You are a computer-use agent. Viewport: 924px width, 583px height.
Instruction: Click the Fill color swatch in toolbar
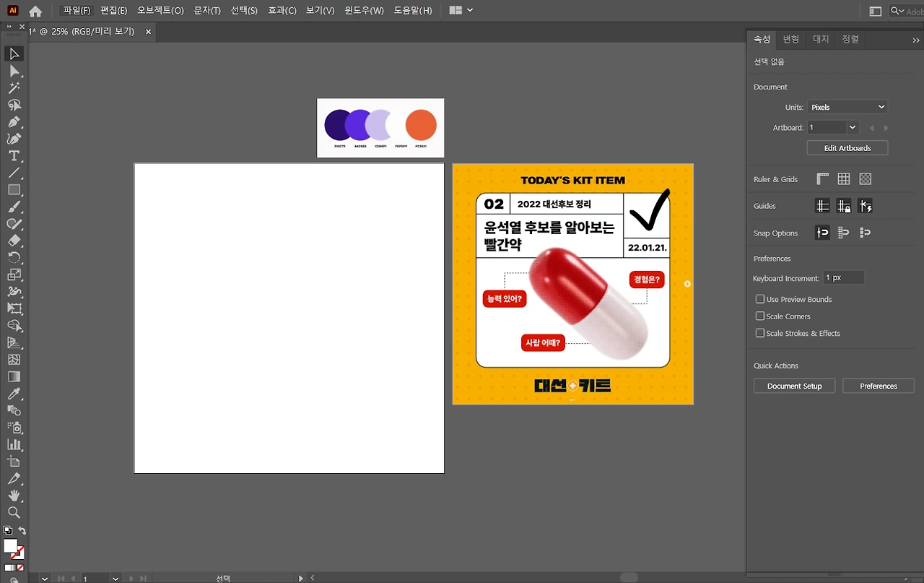tap(10, 545)
